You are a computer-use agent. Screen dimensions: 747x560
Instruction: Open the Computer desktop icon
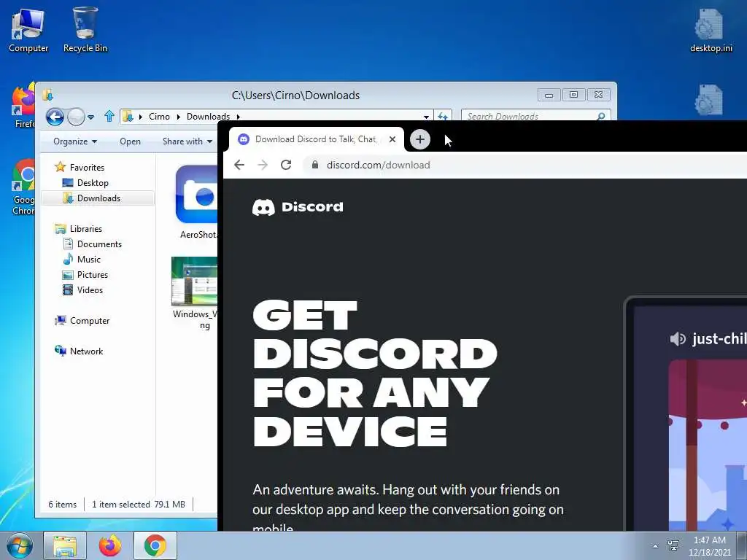tap(28, 30)
